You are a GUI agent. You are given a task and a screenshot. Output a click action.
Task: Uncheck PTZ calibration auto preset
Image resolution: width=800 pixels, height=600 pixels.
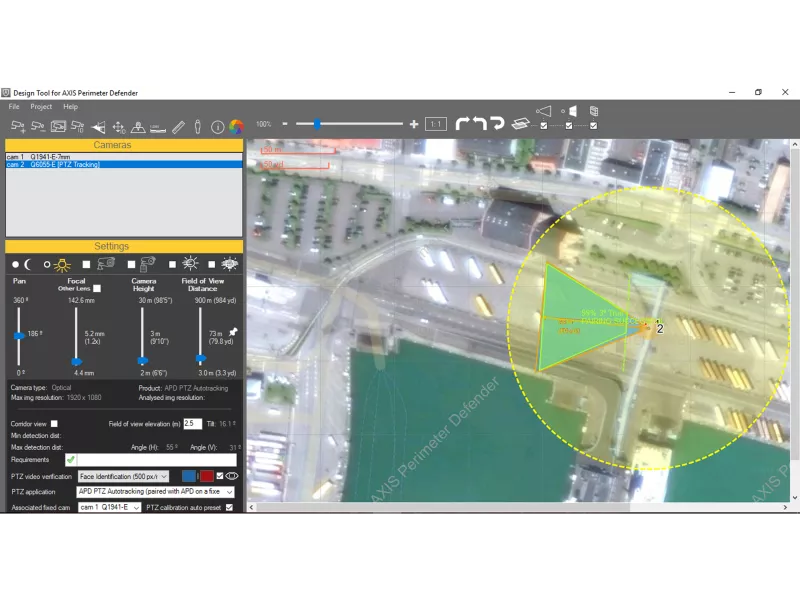click(x=228, y=508)
